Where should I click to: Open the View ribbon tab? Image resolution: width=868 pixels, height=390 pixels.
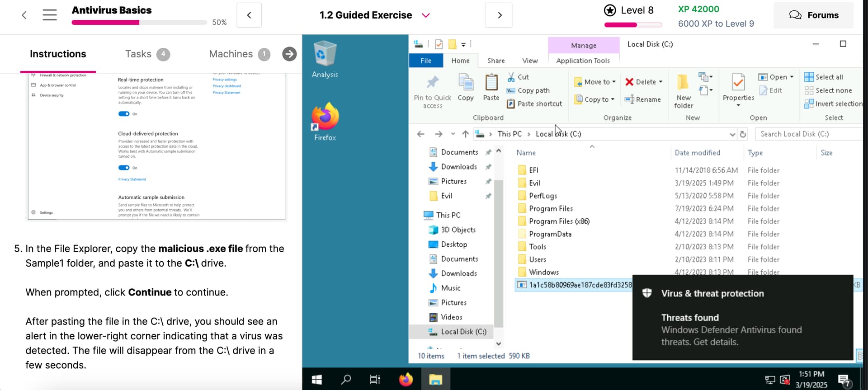530,61
